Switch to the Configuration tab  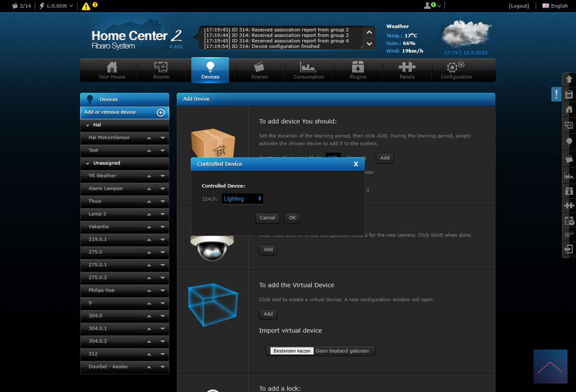pos(456,70)
